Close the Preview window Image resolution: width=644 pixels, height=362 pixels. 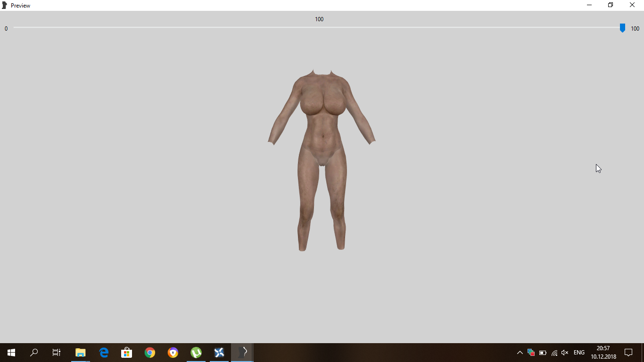[x=633, y=5]
